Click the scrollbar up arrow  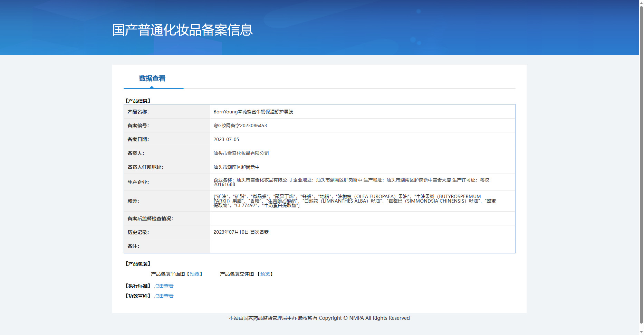[641, 2]
